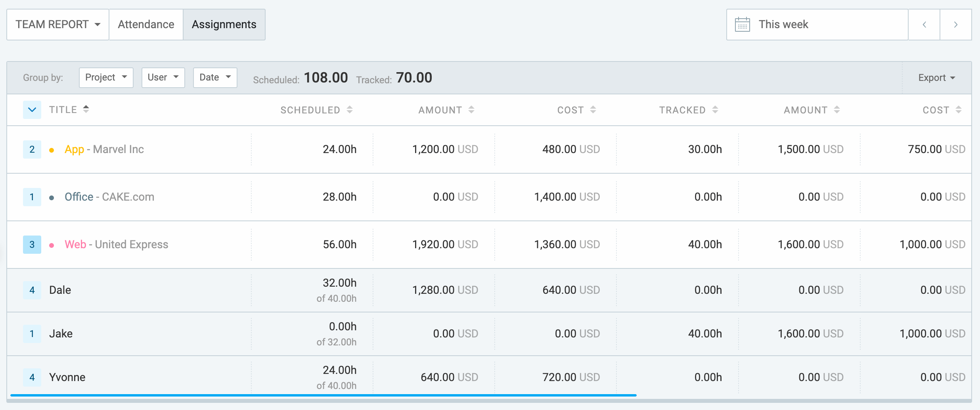Switch to the Attendance tab
The image size is (980, 410).
pos(146,25)
